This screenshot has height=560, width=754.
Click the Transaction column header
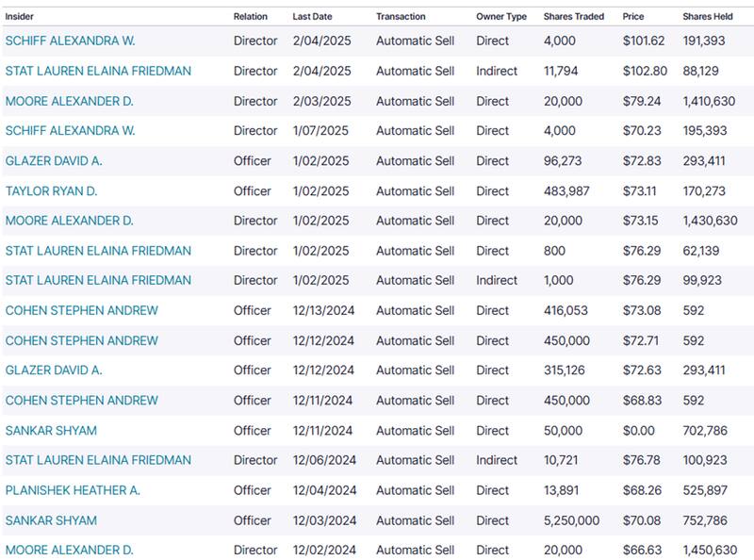tap(401, 16)
